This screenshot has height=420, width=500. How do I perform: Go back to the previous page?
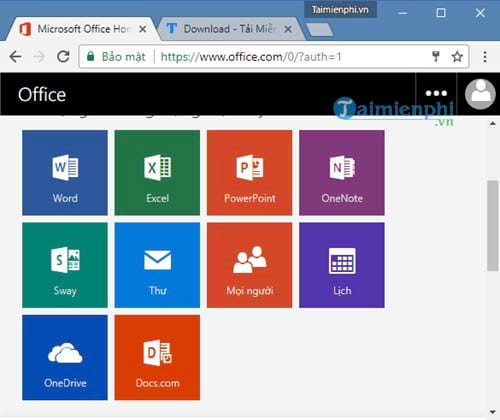[15, 57]
